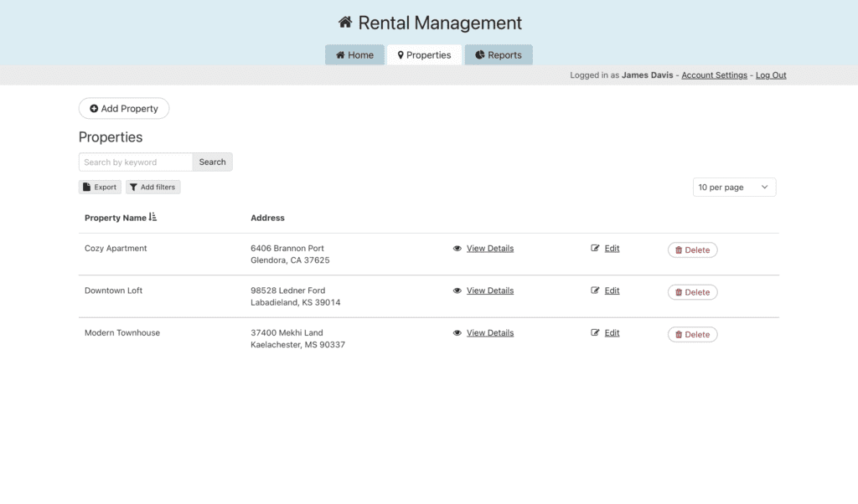Open the Reports tab
The width and height of the screenshot is (858, 504).
pos(499,55)
